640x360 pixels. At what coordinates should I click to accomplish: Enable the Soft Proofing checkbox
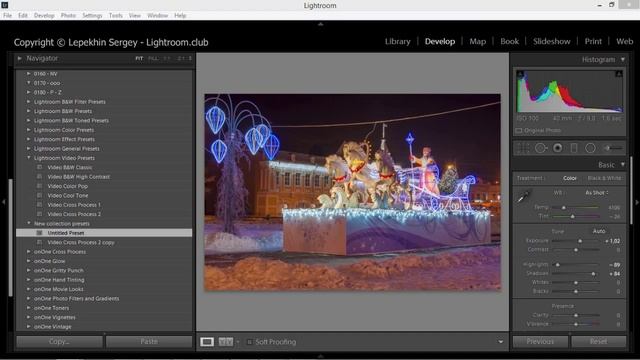tap(249, 342)
